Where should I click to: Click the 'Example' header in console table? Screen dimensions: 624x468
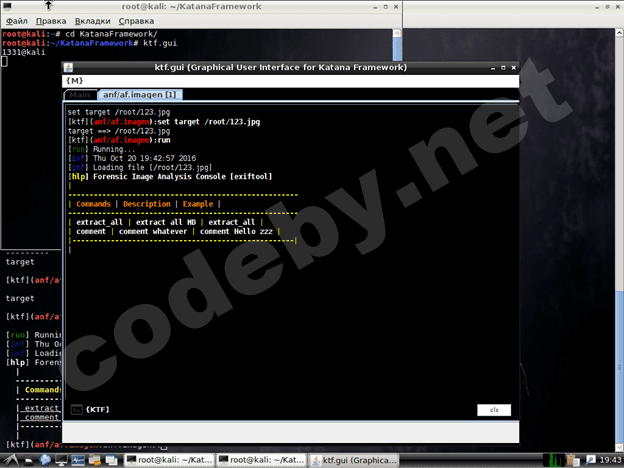pyautogui.click(x=198, y=204)
